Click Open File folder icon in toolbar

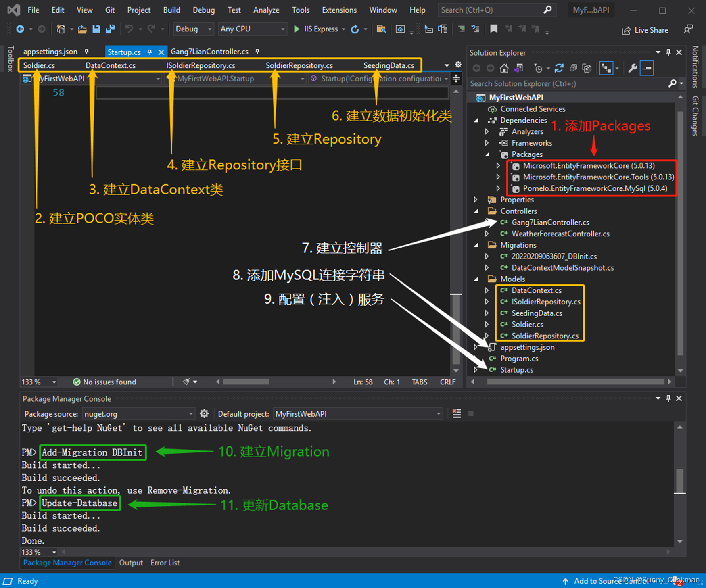click(x=82, y=29)
